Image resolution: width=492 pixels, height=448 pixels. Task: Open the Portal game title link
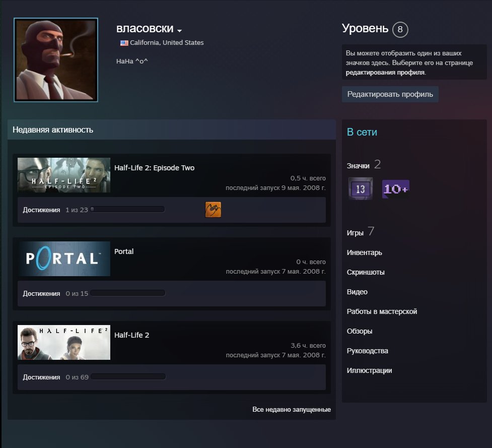pyautogui.click(x=124, y=251)
